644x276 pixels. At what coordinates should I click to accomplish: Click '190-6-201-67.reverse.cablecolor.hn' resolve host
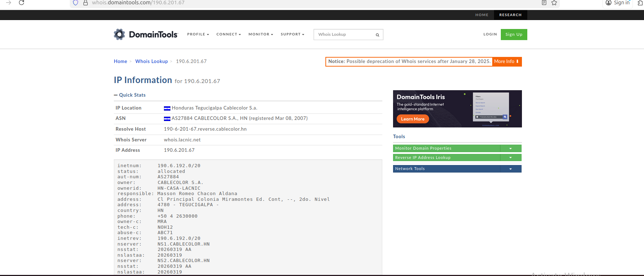pyautogui.click(x=205, y=129)
